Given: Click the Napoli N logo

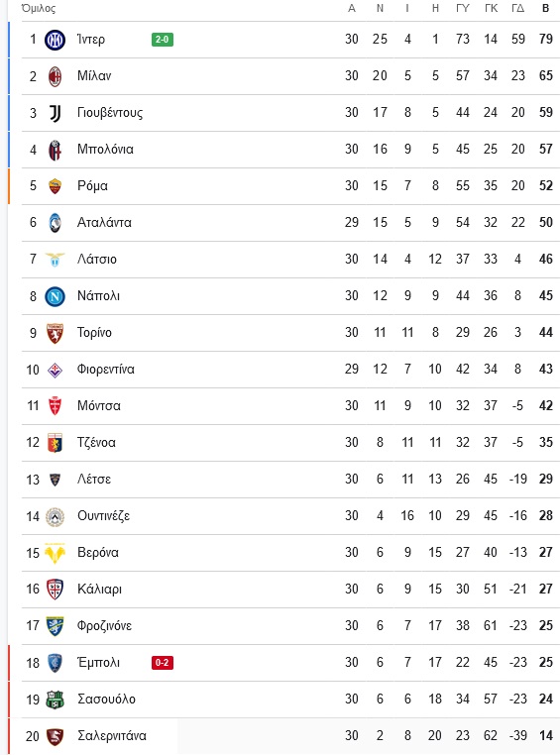Looking at the screenshot, I should [55, 296].
